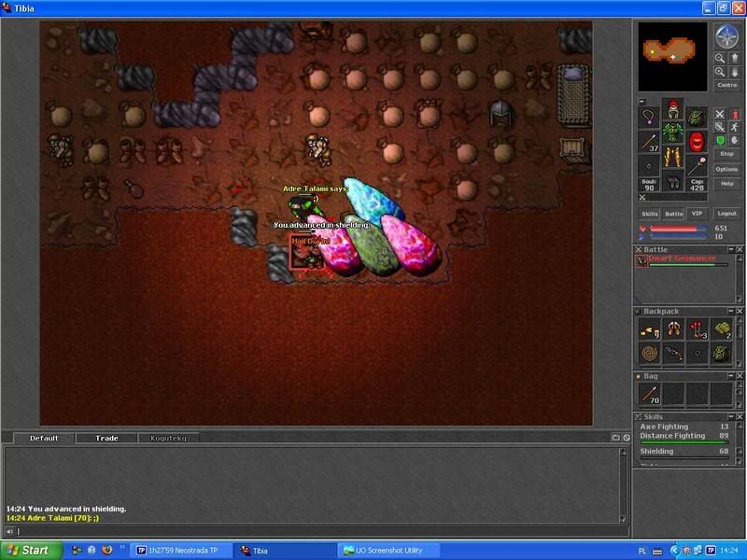Screen dimensions: 747x560
Task: Move minimap one floor down
Action: coord(734,72)
